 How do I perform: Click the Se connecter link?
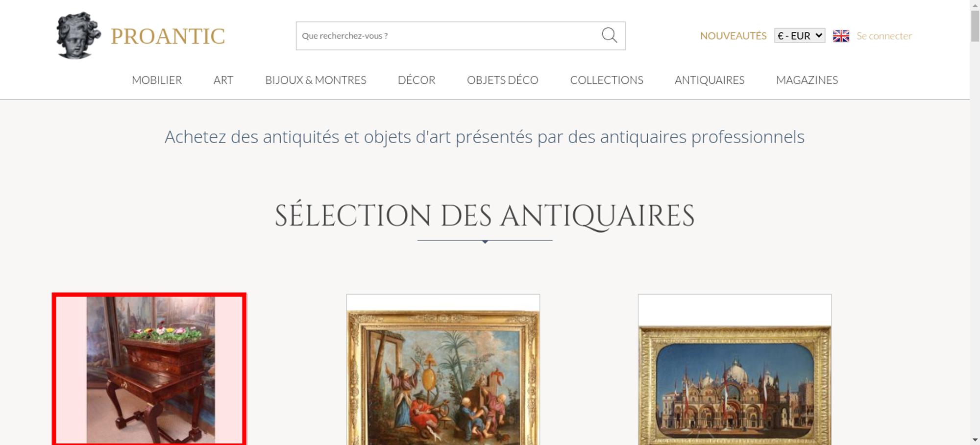pyautogui.click(x=884, y=36)
